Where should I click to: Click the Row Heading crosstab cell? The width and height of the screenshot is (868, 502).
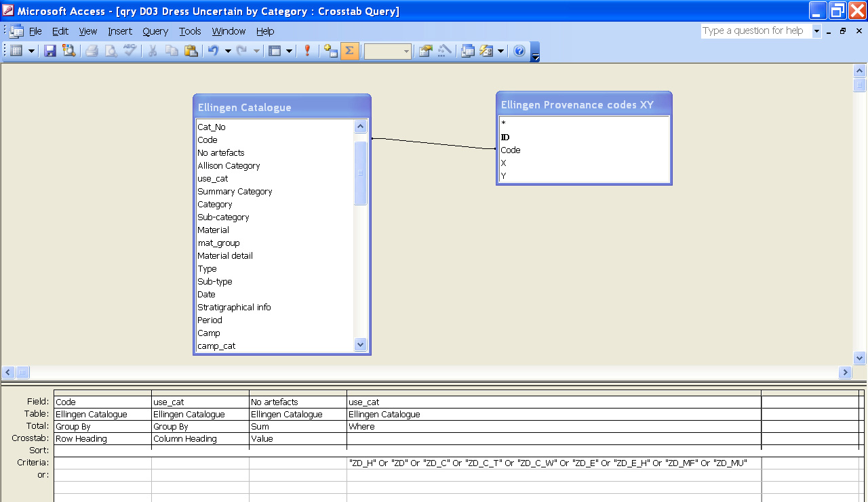[x=102, y=439]
